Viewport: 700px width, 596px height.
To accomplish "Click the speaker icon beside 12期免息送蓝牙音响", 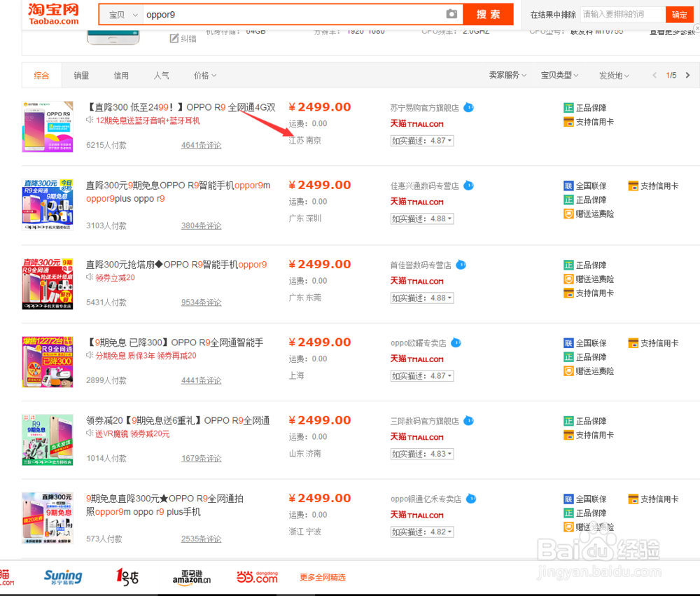I will [90, 120].
